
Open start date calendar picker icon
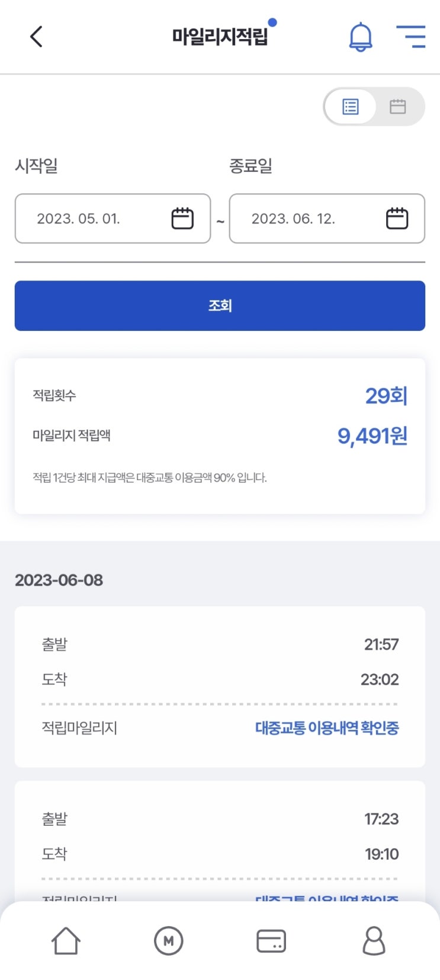click(182, 218)
